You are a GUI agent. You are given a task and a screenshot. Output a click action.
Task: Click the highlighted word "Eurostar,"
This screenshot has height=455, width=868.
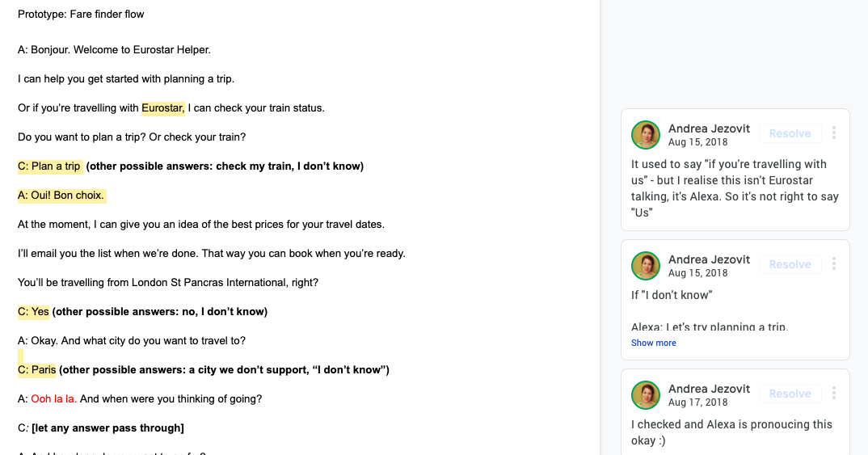tap(163, 107)
